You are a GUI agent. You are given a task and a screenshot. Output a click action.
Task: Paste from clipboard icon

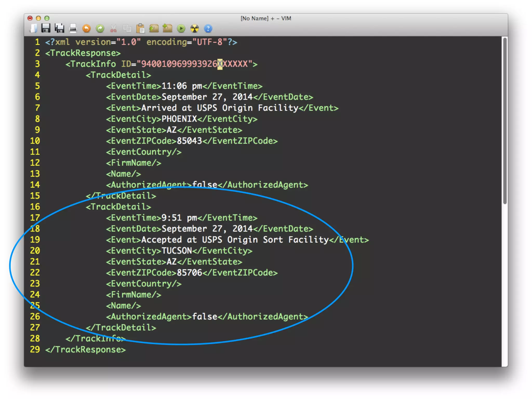[x=141, y=28]
